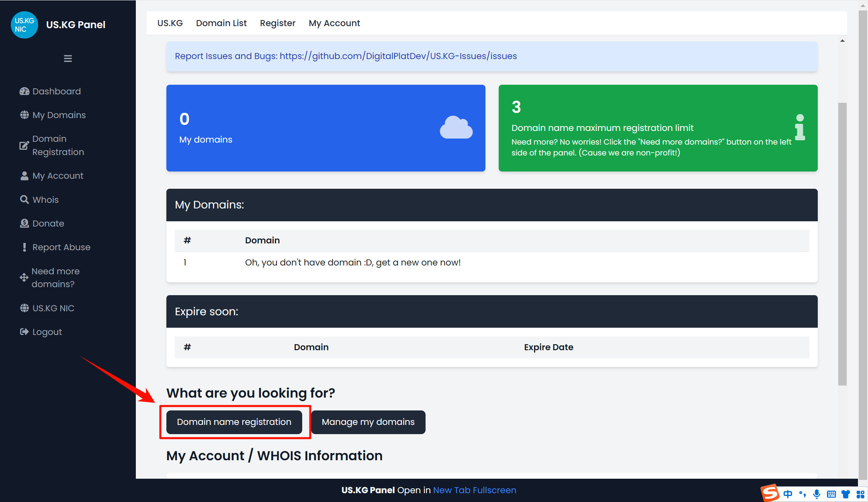868x502 pixels.
Task: Open the Register top menu item
Action: pyautogui.click(x=278, y=23)
